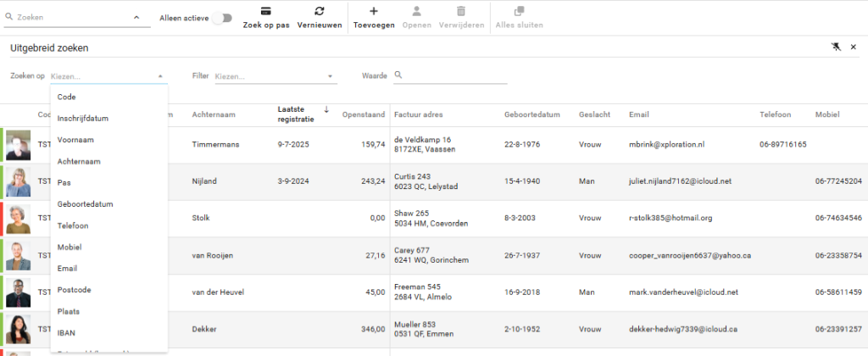Select Inschrijfdatum from the dropdown list
Screen dimensions: 868x356
pyautogui.click(x=83, y=119)
